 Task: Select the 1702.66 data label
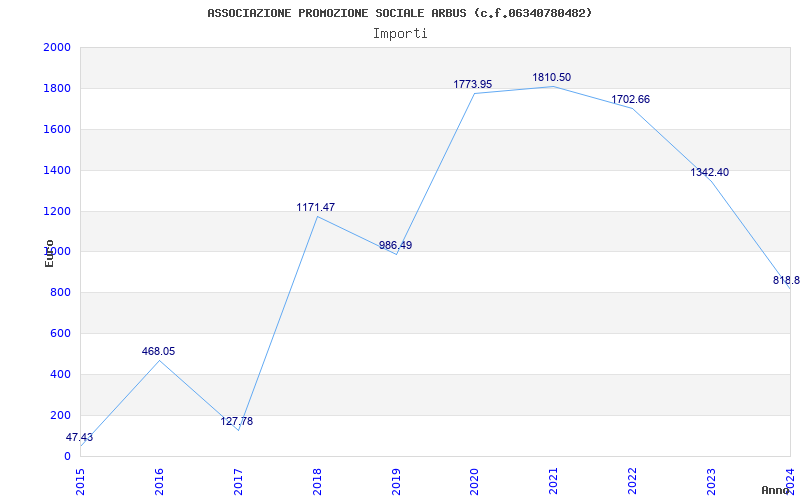[631, 99]
